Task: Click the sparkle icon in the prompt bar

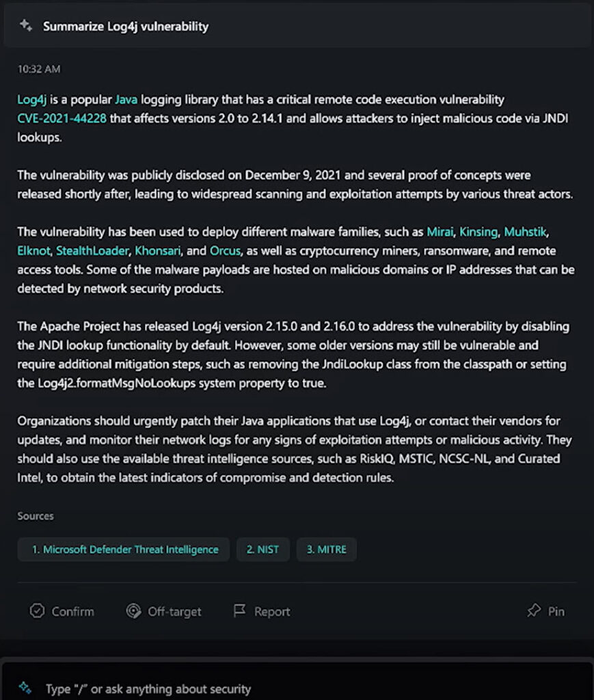Action: [25, 688]
